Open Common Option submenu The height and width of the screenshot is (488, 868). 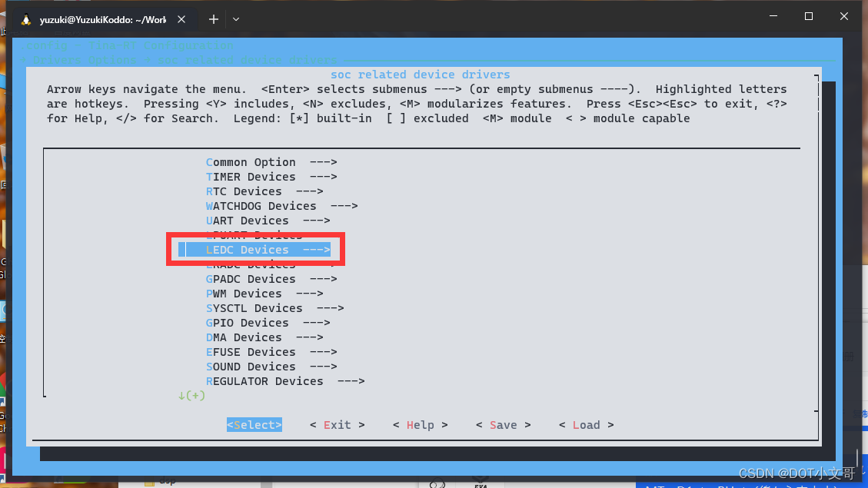(x=271, y=162)
